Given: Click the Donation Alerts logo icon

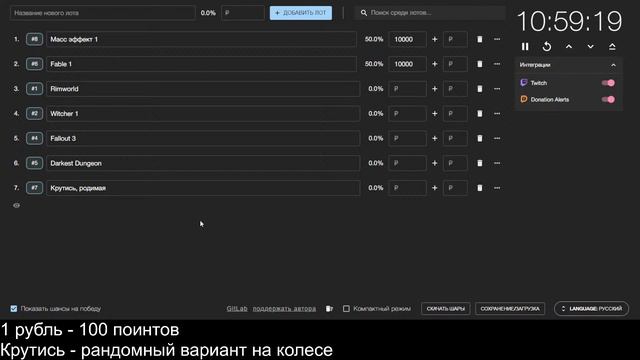Looking at the screenshot, I should pos(524,100).
